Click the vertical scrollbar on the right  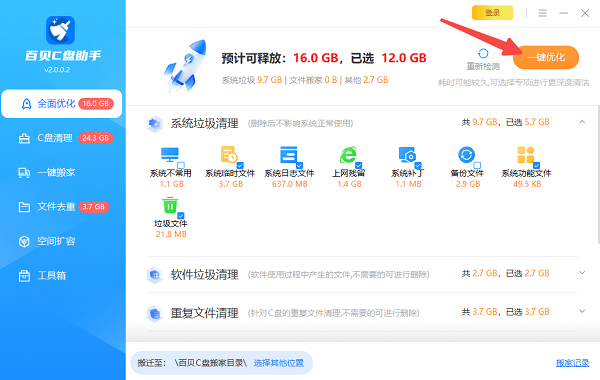click(x=598, y=175)
